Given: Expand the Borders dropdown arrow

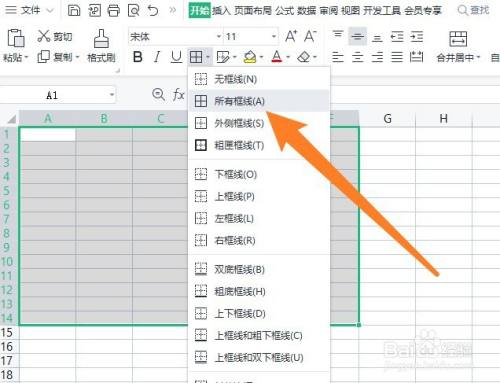Looking at the screenshot, I should (x=208, y=58).
